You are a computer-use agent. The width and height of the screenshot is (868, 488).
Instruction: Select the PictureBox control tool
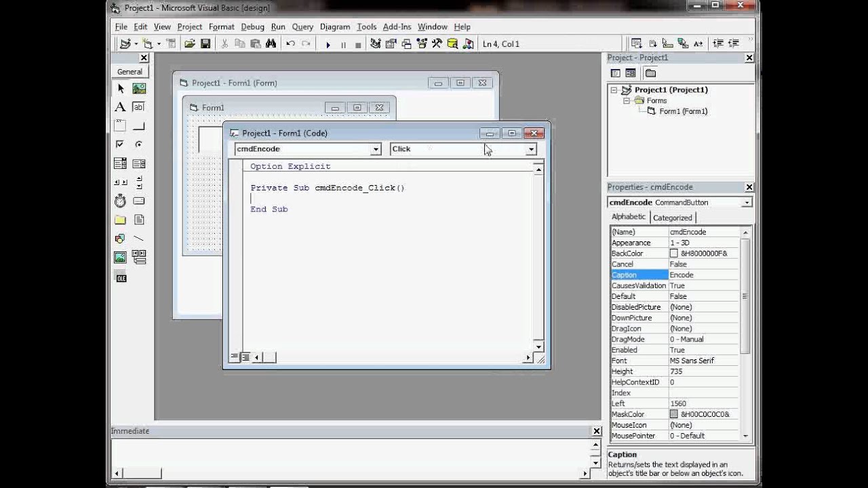click(x=139, y=88)
